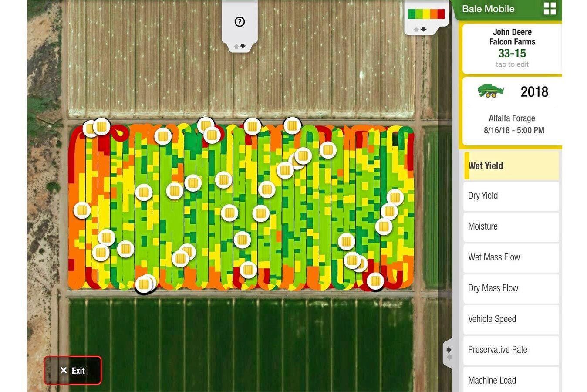Open the Bale Mobile grid menu icon
This screenshot has height=392, width=587.
(550, 9)
